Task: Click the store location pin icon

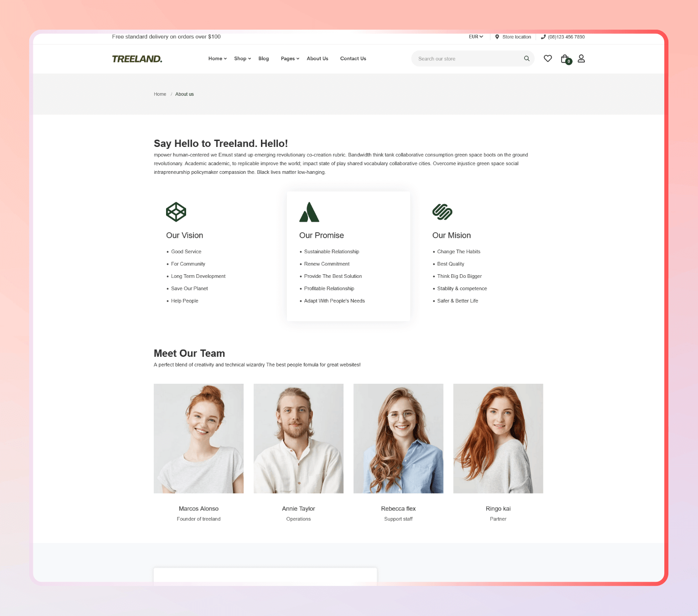Action: [497, 37]
